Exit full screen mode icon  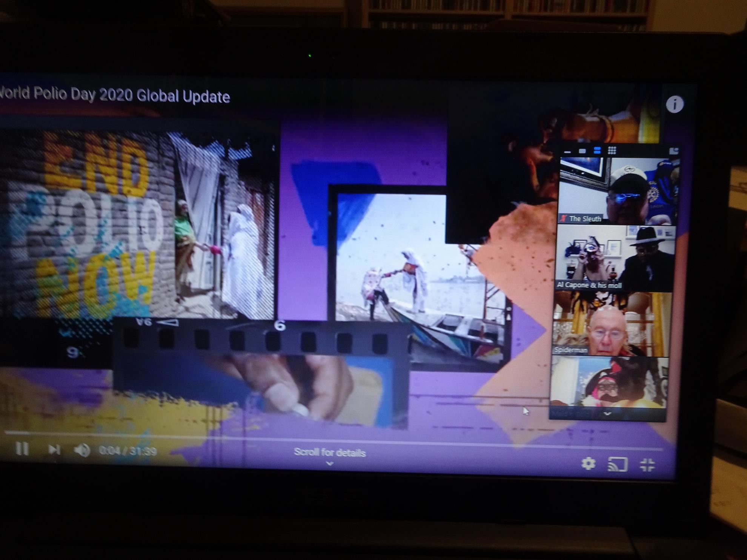[x=647, y=465]
